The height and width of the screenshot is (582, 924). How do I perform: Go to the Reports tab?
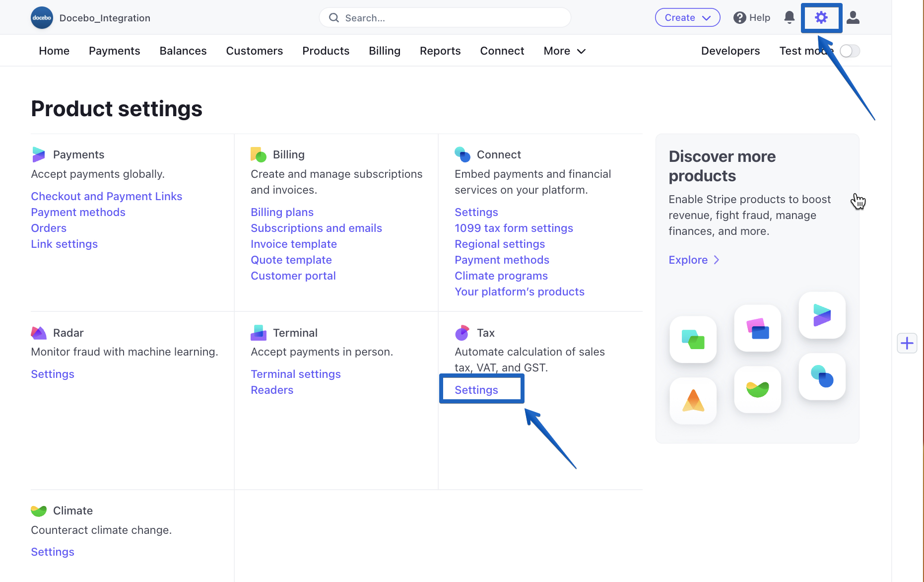[x=440, y=51]
